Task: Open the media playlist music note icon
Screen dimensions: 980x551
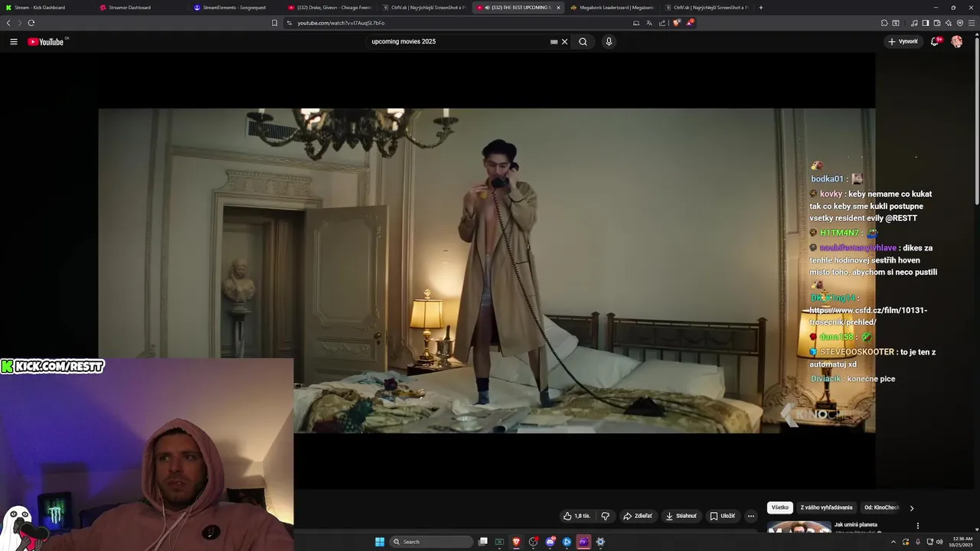Action: 914,23
